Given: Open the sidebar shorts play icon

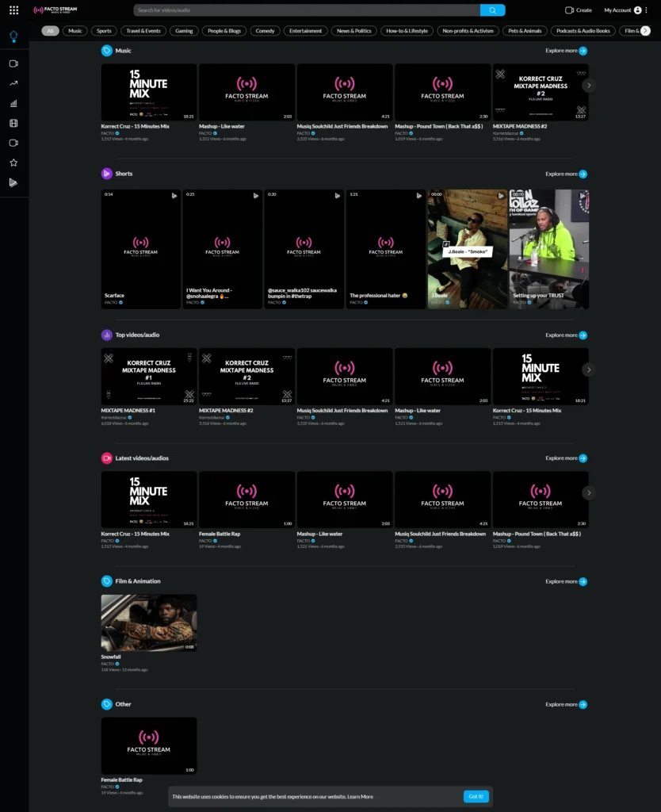Looking at the screenshot, I should pyautogui.click(x=13, y=182).
